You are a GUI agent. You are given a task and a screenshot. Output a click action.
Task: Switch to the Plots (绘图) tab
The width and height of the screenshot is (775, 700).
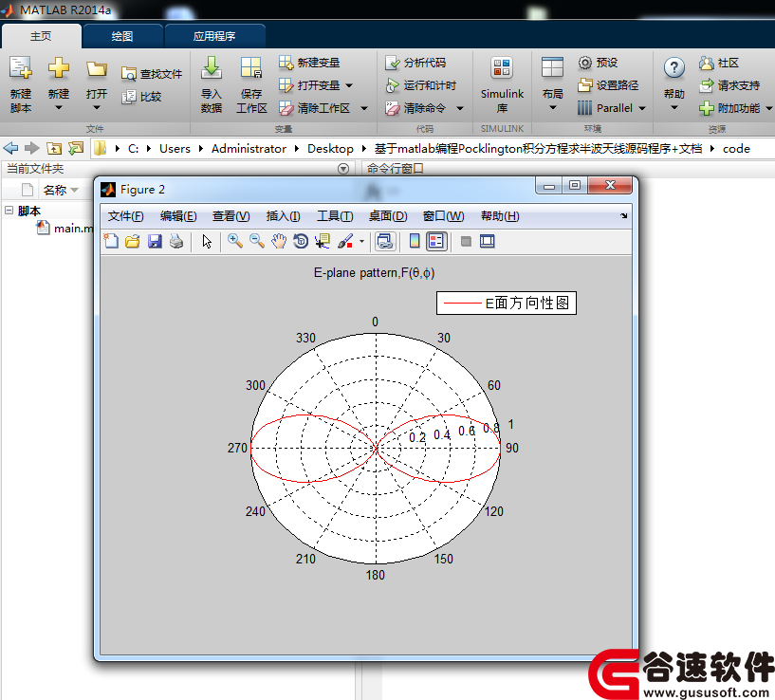(122, 36)
